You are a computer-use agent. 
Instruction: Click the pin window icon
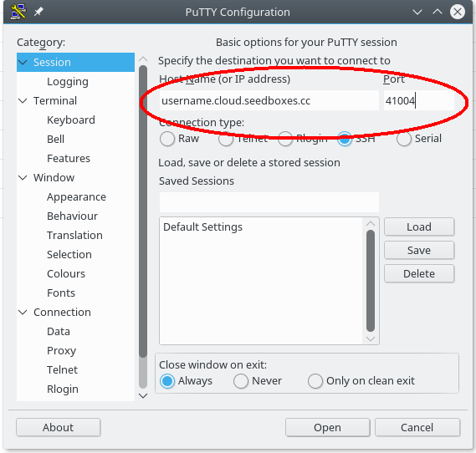38,12
